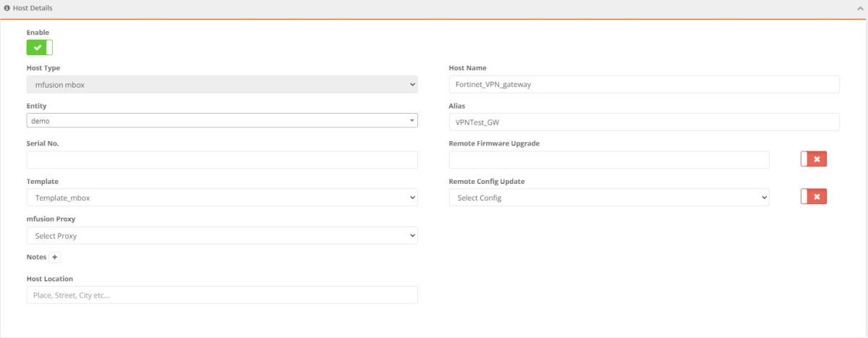
Task: Click the Remote Firmware Upgrade label
Action: pyautogui.click(x=494, y=143)
